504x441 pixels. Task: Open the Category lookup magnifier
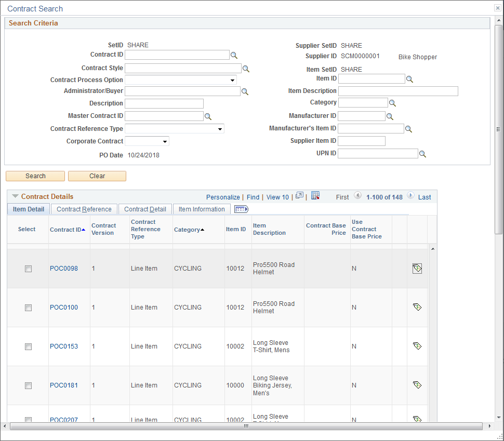392,102
